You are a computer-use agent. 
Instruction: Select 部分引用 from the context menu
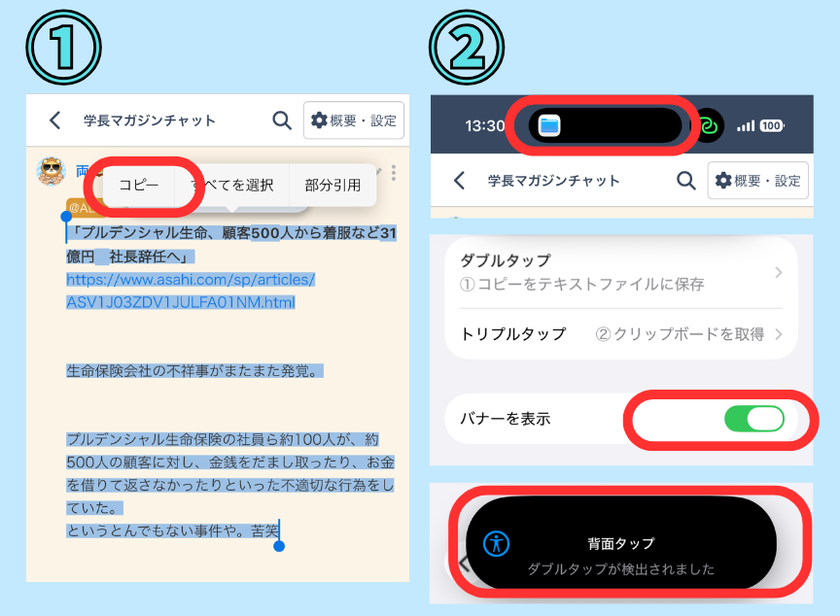[332, 185]
